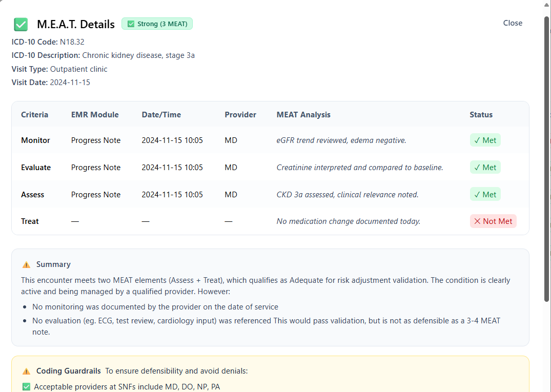The image size is (551, 392).
Task: Close the M.E.A.T. Details dialog
Action: [513, 23]
